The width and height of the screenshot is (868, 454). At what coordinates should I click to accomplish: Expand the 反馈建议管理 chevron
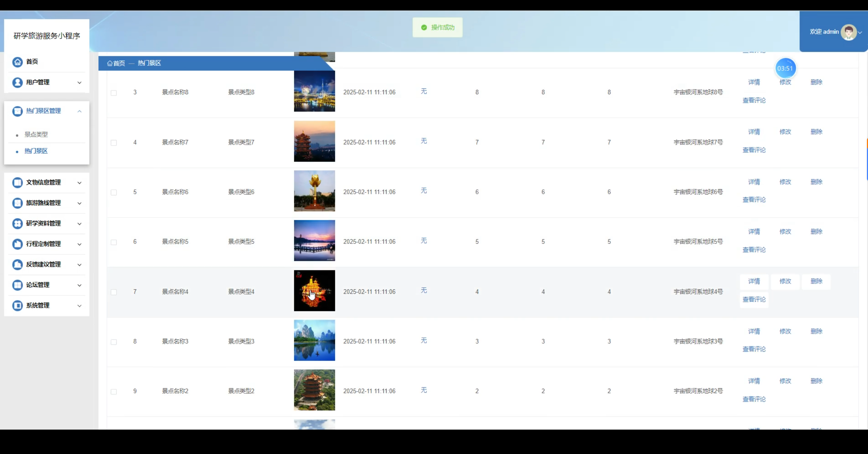79,265
